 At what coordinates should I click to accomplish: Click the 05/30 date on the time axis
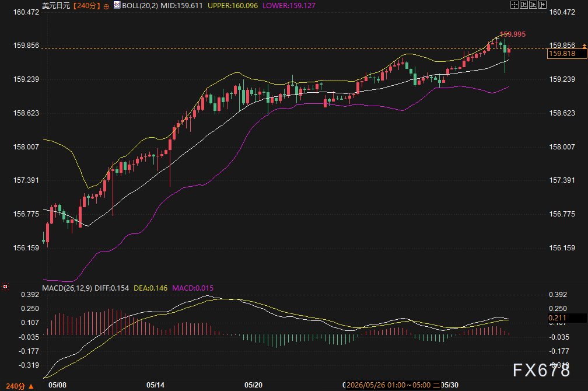pyautogui.click(x=450, y=385)
